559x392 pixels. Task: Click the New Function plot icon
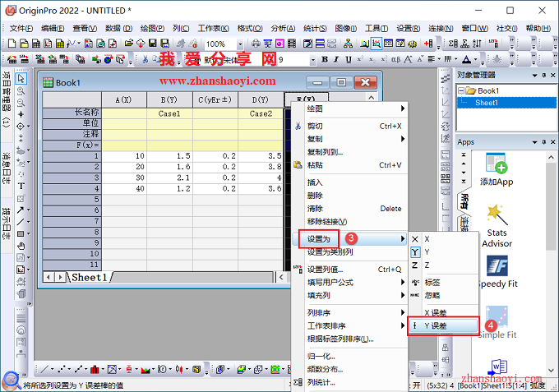click(x=72, y=44)
